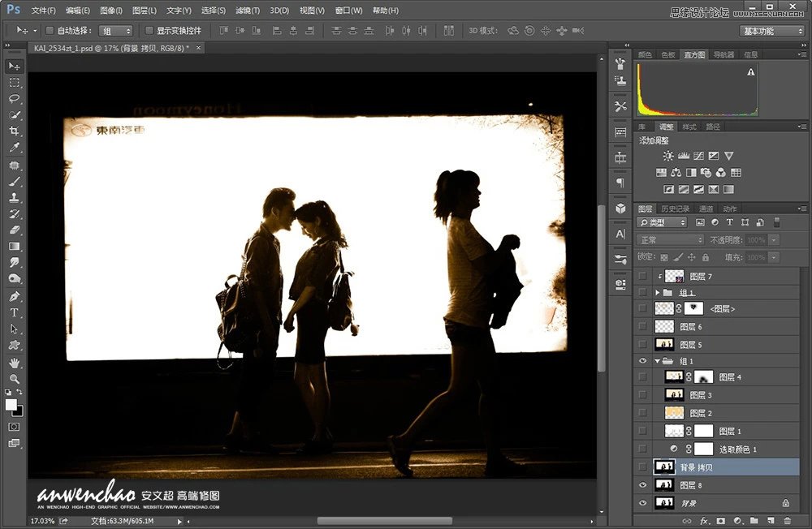This screenshot has width=812, height=529.
Task: Select the Spot Healing Brush tool
Action: (x=14, y=166)
